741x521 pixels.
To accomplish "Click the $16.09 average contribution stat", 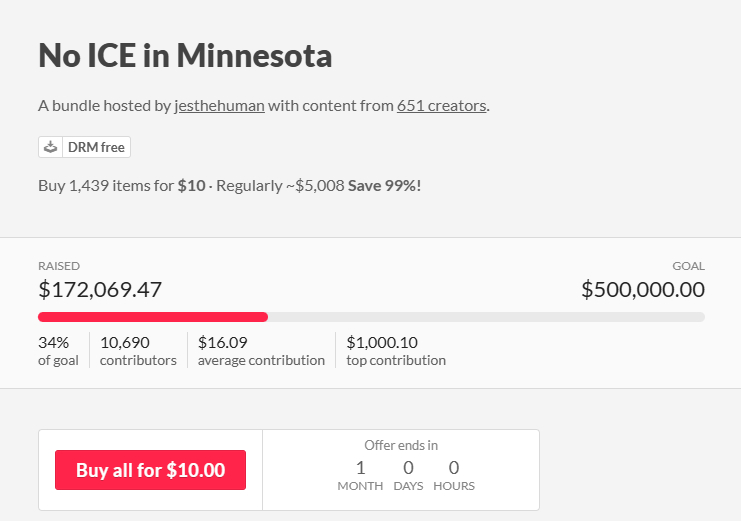I will click(x=261, y=350).
